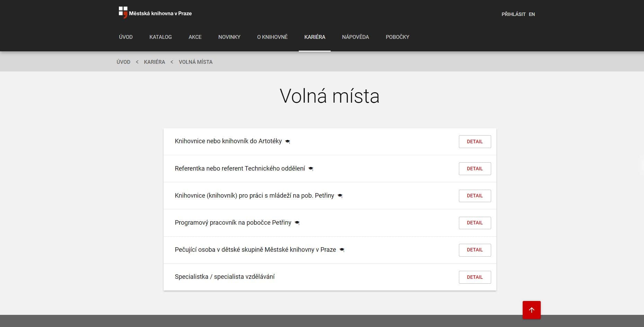644x327 pixels.
Task: Click the Kariéra breadcrumb link
Action: 154,62
